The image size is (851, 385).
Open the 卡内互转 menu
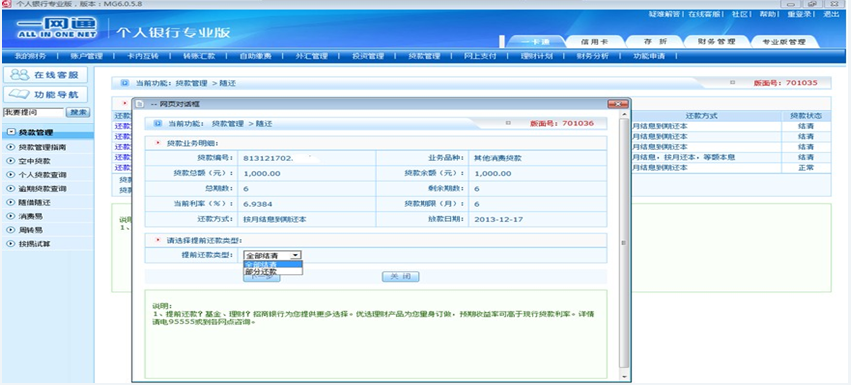[143, 56]
